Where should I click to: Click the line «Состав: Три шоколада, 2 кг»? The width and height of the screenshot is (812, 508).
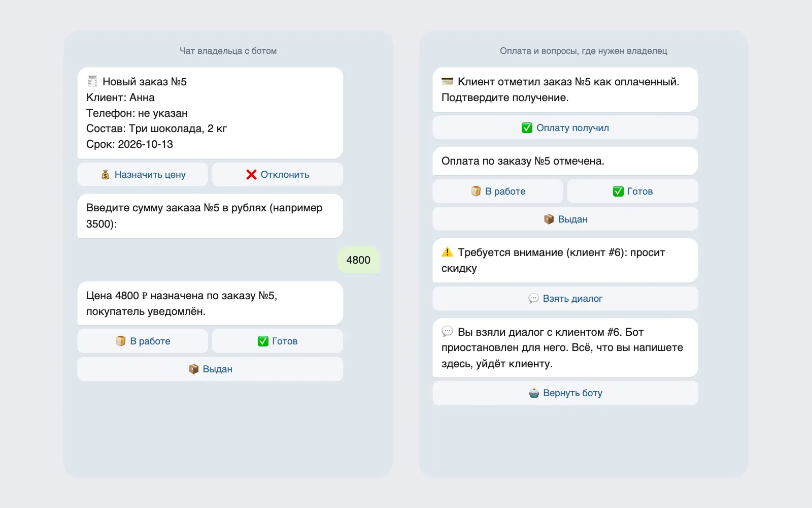coord(156,129)
